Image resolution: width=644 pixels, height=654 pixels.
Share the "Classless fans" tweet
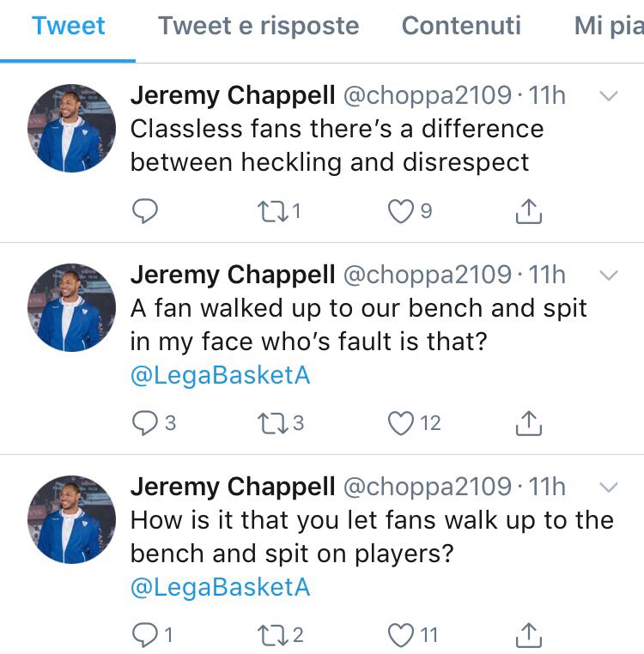[x=529, y=210]
